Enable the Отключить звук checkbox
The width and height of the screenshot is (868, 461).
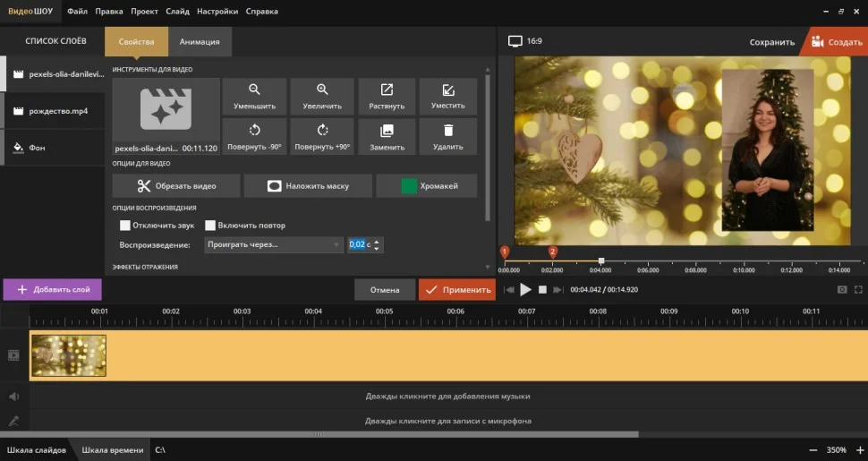point(125,226)
